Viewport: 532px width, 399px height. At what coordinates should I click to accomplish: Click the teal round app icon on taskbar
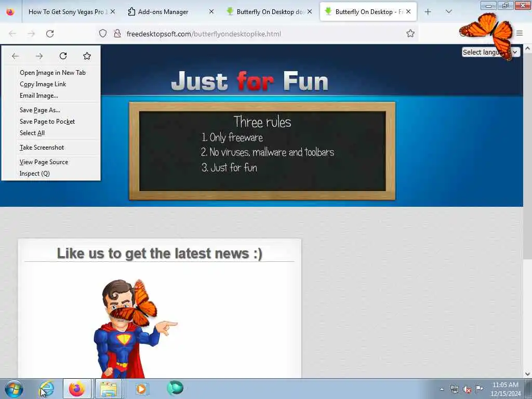coord(175,388)
